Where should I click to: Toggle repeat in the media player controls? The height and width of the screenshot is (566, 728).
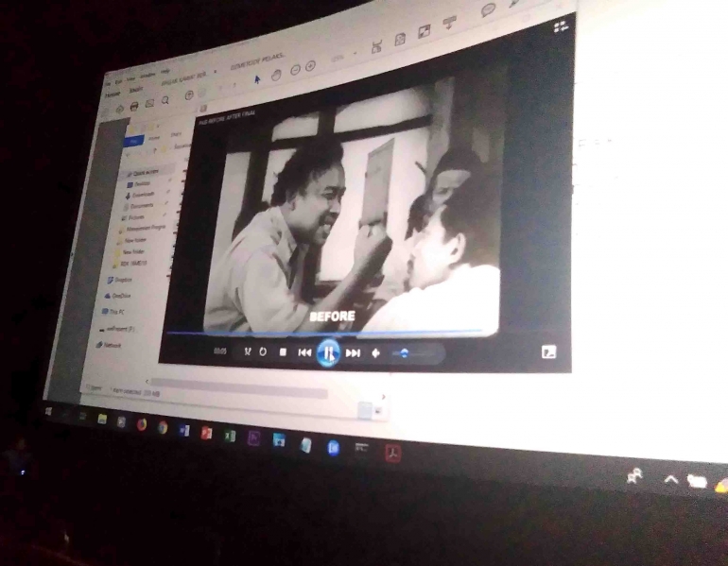[263, 352]
